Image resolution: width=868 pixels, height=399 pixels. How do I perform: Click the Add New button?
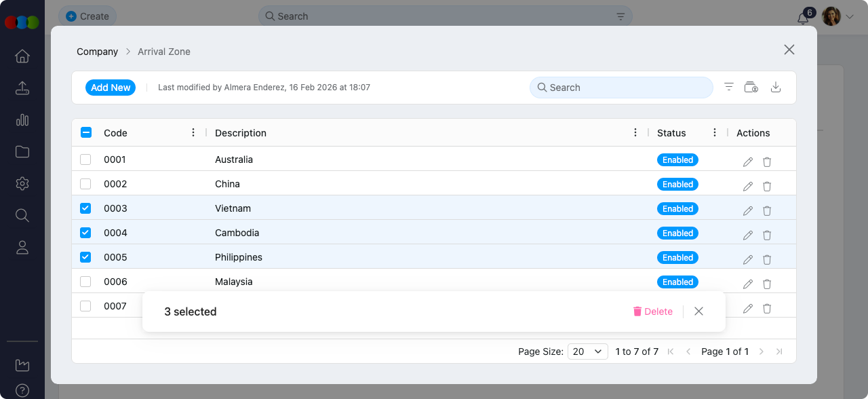click(111, 88)
